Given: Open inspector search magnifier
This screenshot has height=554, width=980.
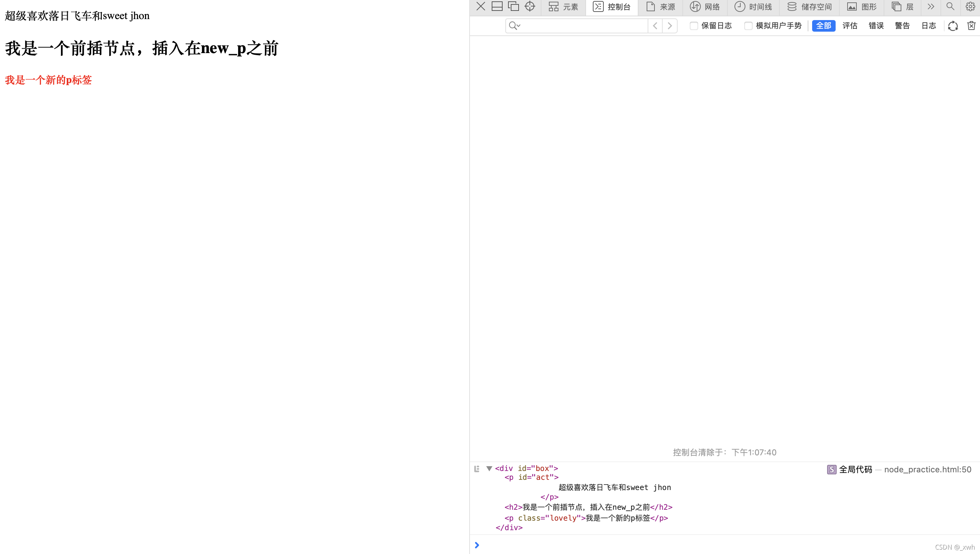Looking at the screenshot, I should [x=950, y=6].
